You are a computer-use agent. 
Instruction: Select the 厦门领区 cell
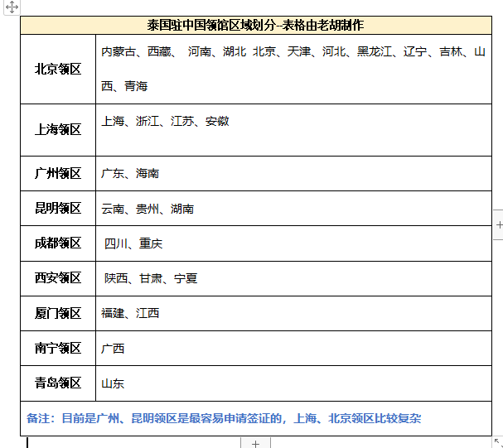pos(58,313)
